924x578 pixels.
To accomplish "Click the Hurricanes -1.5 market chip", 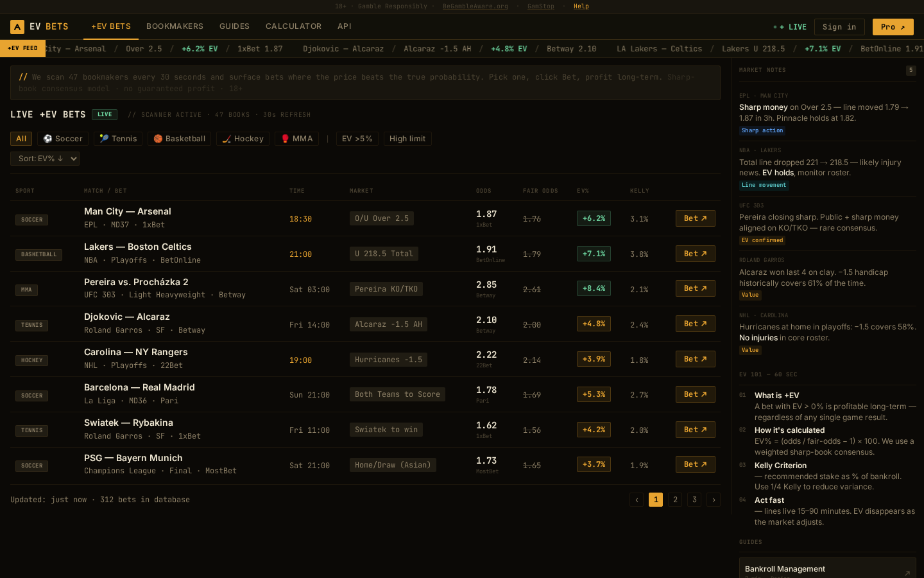I will pyautogui.click(x=388, y=360).
